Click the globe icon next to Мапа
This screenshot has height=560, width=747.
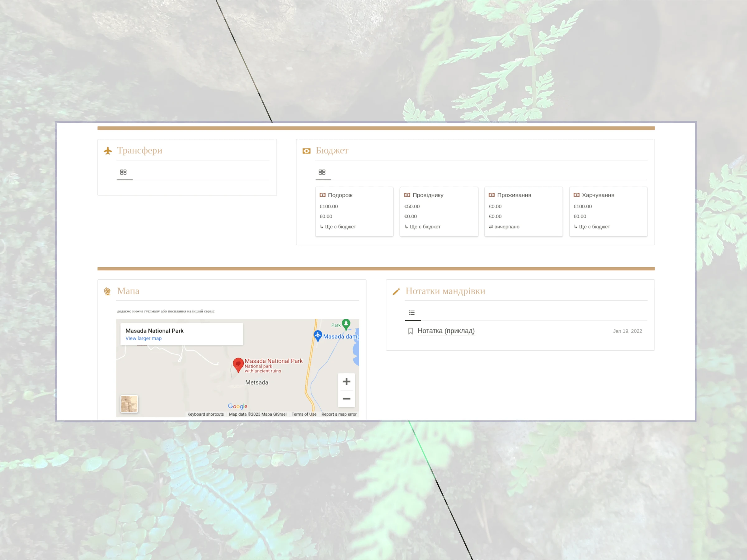pos(107,291)
